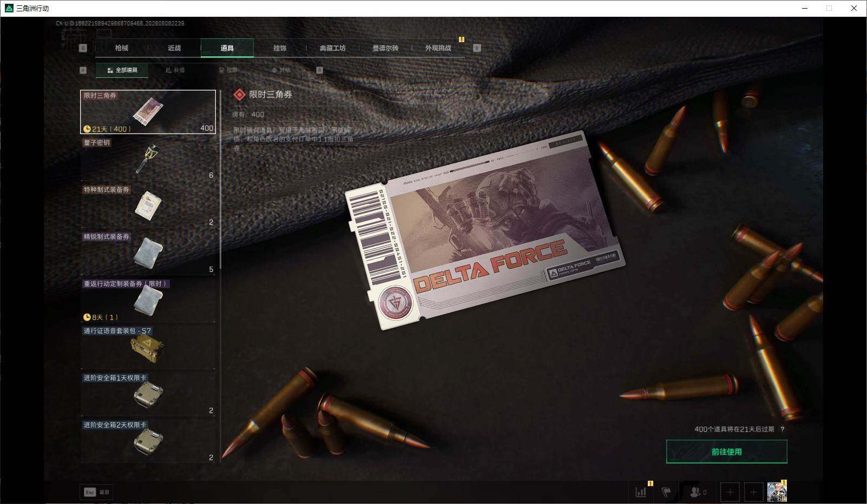Switch to the 外观挑战 tab
The image size is (867, 504).
pyautogui.click(x=438, y=48)
